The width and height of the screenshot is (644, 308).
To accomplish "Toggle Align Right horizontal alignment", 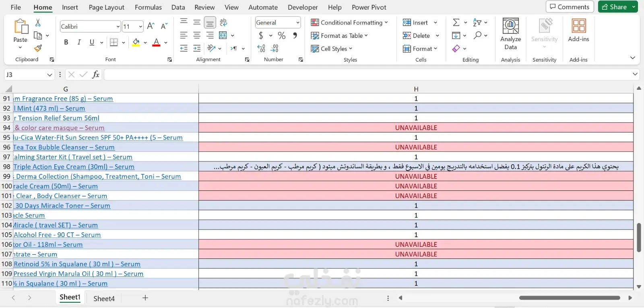I will [210, 35].
